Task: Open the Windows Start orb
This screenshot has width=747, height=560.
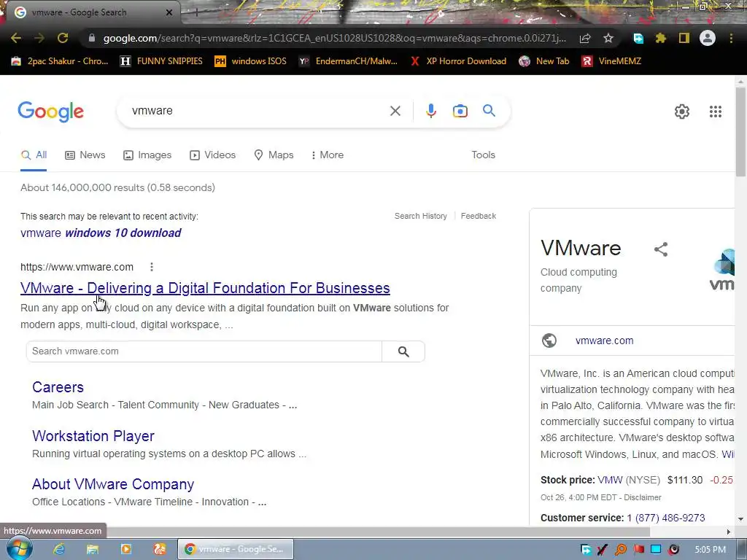Action: pos(18,548)
